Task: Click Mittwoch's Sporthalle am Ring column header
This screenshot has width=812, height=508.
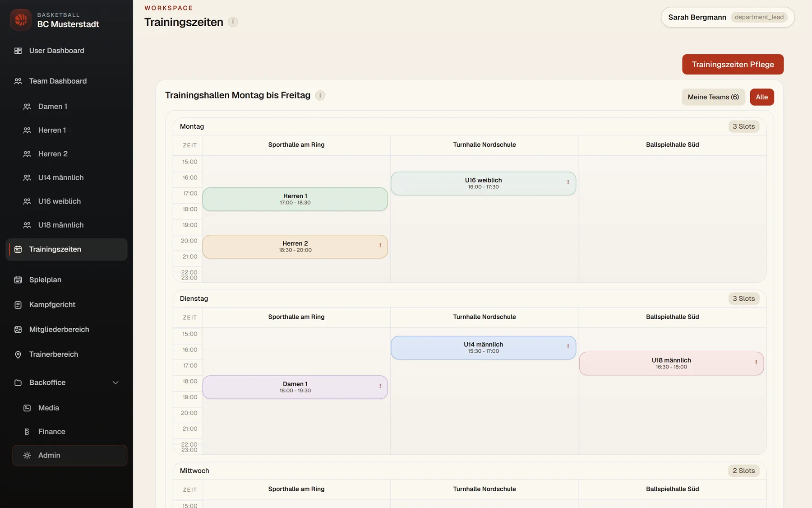Action: (296, 489)
